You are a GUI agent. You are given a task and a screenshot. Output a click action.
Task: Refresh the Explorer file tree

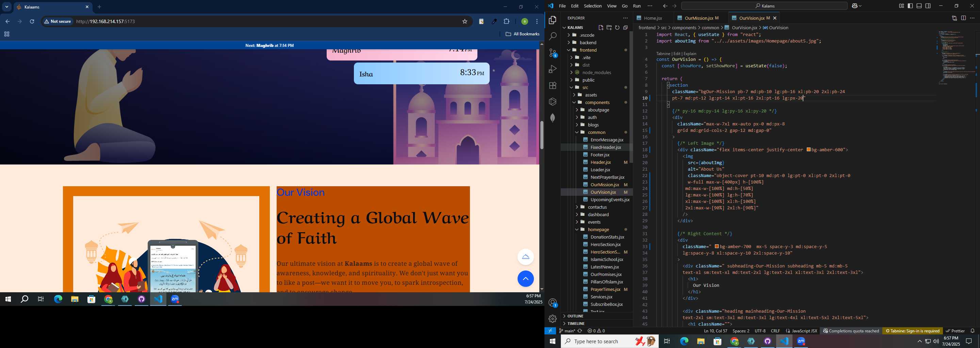(x=617, y=28)
